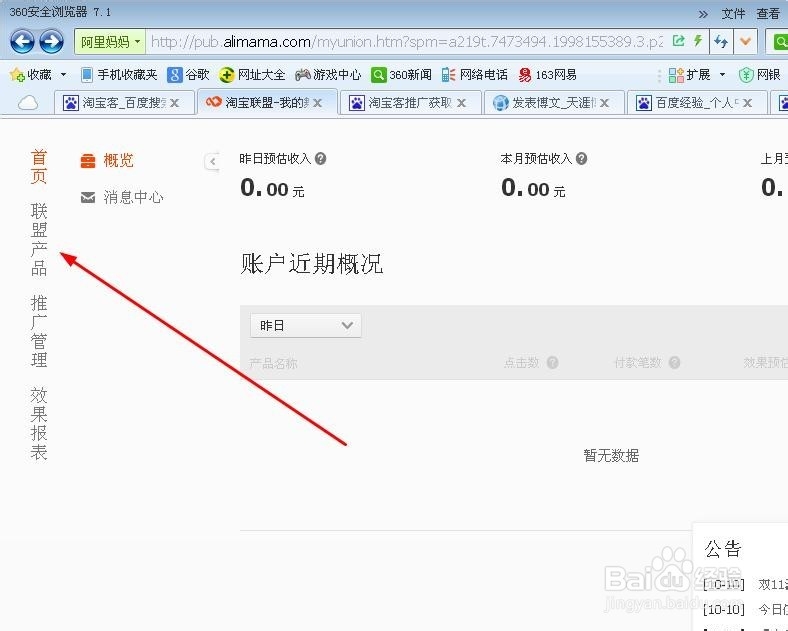Viewport: 788px width, 631px height.
Task: Click the help icon beside 昨日预估收入
Action: (321, 159)
